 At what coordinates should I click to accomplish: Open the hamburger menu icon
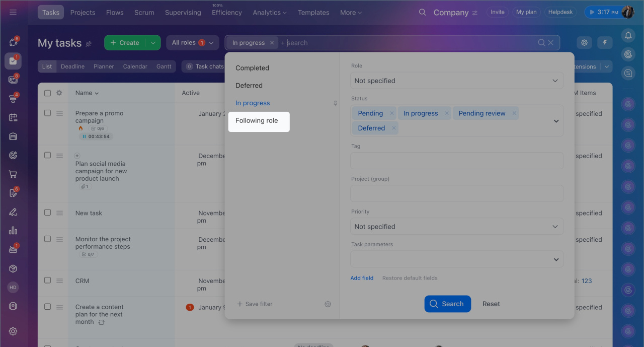13,12
